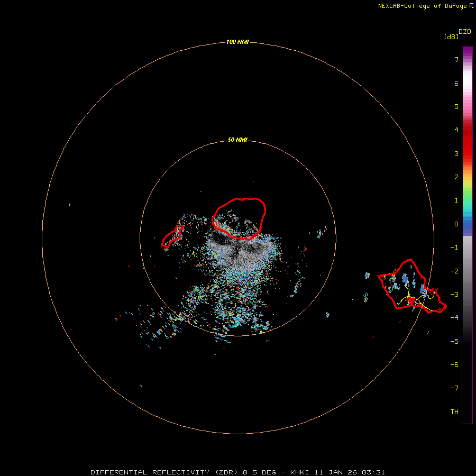Image resolution: width=476 pixels, height=476 pixels.
Task: Click the [dB] unit label
Action: 451,37
